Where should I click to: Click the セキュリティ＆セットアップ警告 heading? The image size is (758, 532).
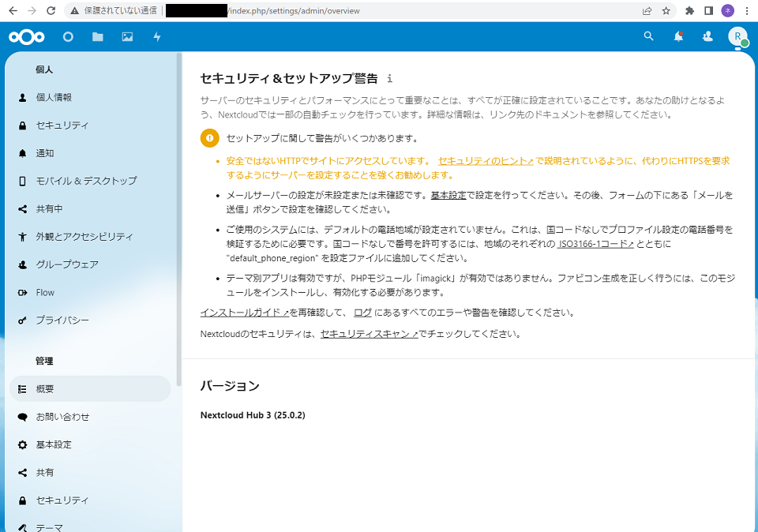point(289,78)
